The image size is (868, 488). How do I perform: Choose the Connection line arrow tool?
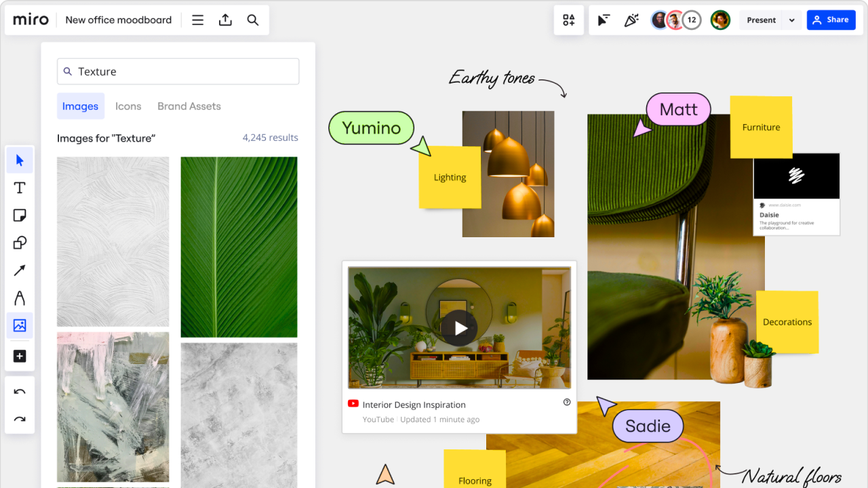click(x=20, y=270)
